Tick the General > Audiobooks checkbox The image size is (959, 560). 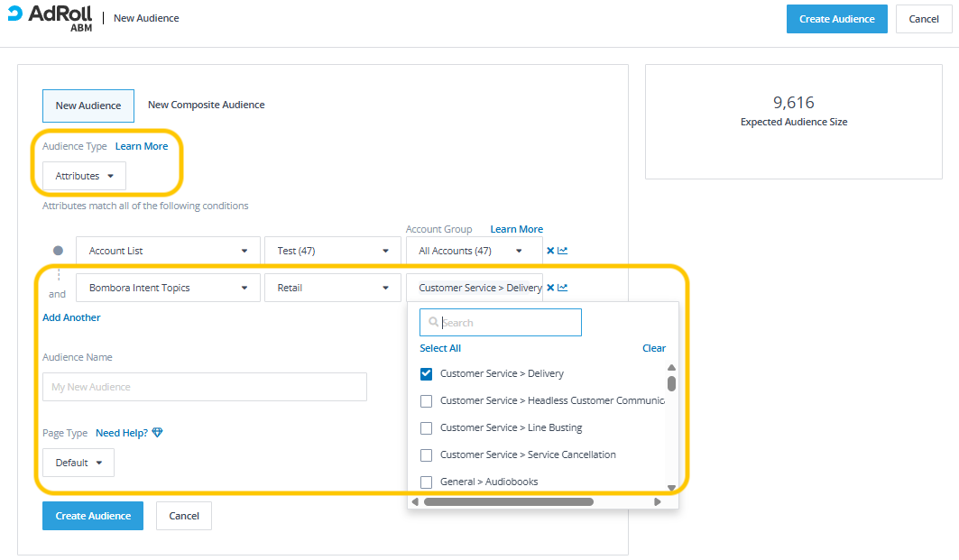pyautogui.click(x=427, y=482)
